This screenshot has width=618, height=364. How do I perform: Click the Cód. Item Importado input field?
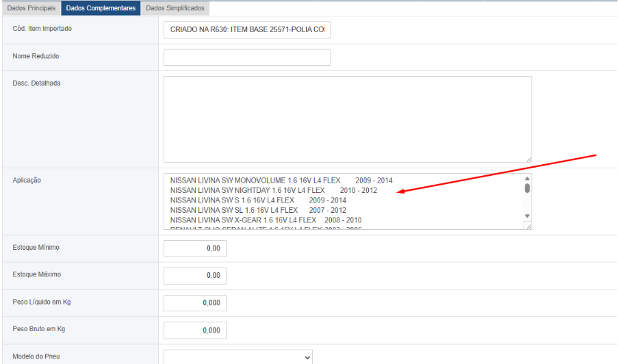247,30
